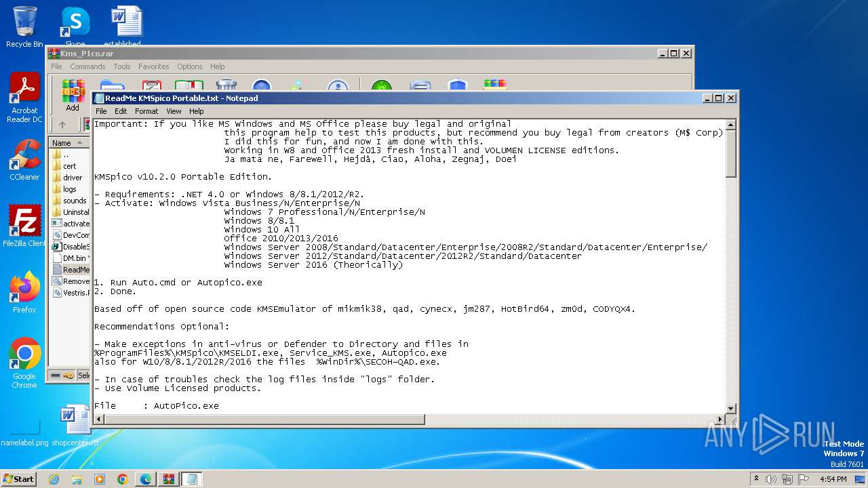Screen dimensions: 868x488
Task: Show hidden tray icons arrow
Action: tap(756, 479)
